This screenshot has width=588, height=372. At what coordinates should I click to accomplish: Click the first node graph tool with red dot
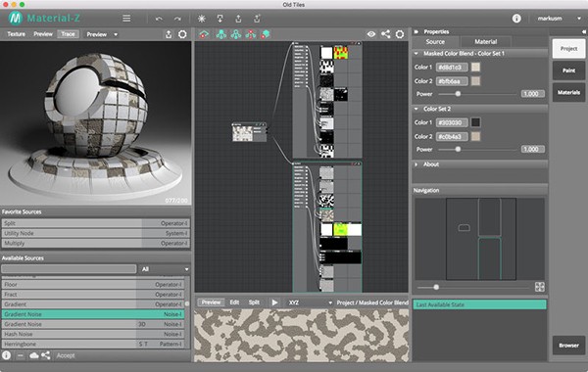click(x=204, y=34)
